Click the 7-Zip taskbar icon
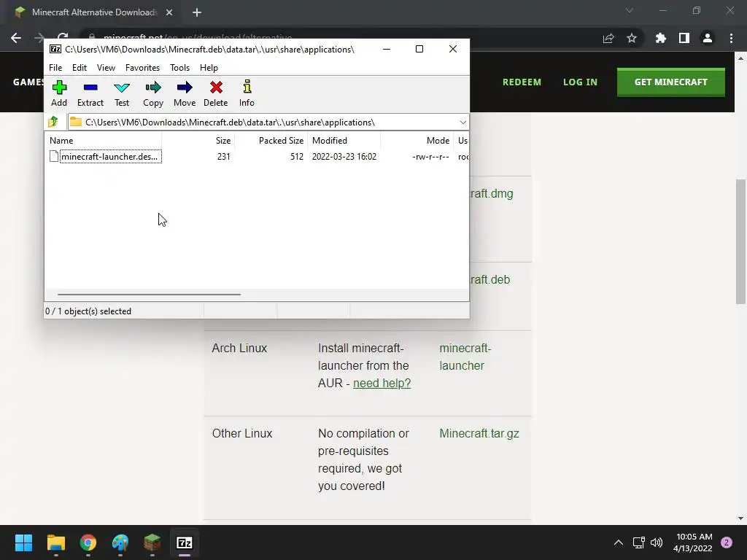This screenshot has height=560, width=747. coord(185,542)
